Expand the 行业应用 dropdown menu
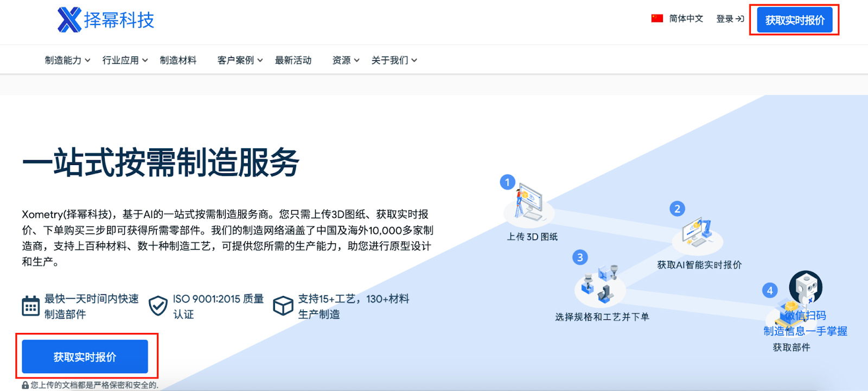Viewport: 868px width, 391px height. pos(125,60)
